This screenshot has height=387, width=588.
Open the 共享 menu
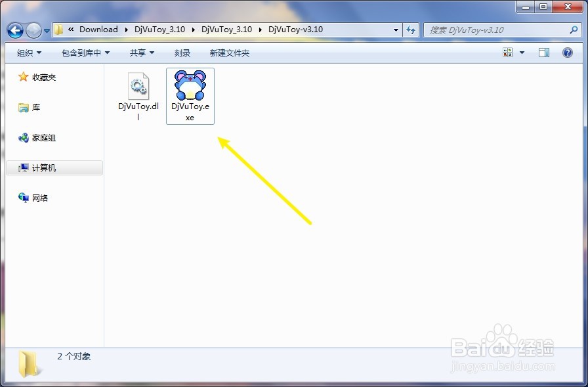tap(142, 53)
